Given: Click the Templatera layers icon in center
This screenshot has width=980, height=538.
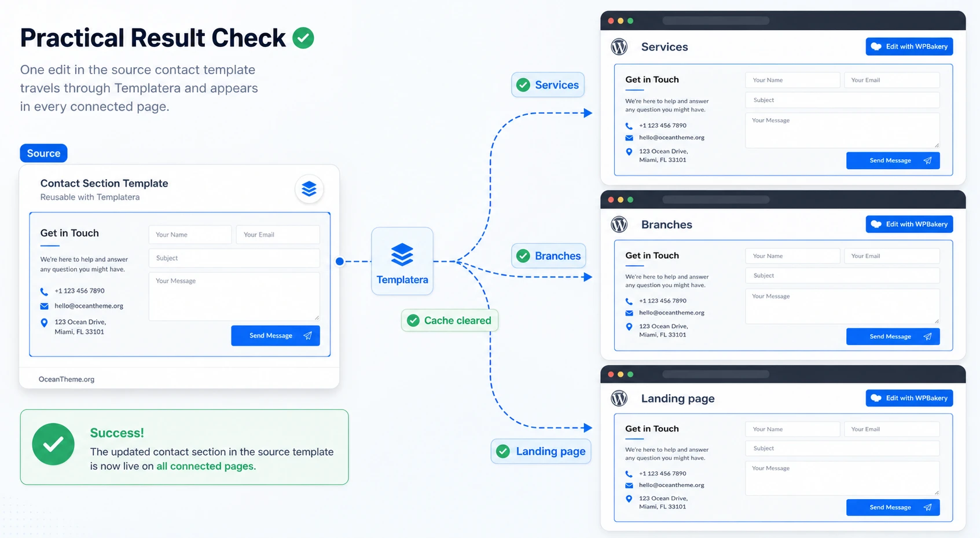Looking at the screenshot, I should point(402,255).
